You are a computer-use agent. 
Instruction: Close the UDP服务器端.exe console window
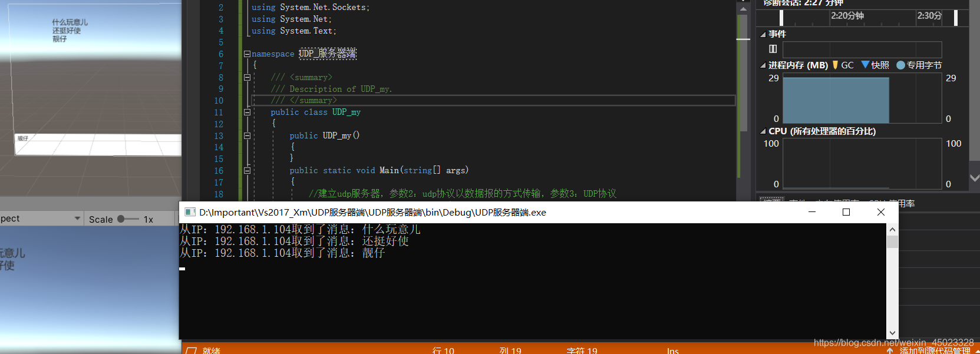coord(881,212)
